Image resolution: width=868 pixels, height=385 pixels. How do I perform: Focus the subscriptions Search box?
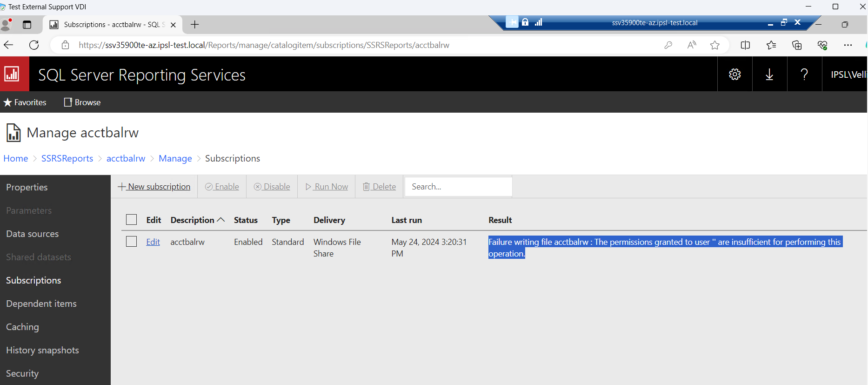point(459,187)
